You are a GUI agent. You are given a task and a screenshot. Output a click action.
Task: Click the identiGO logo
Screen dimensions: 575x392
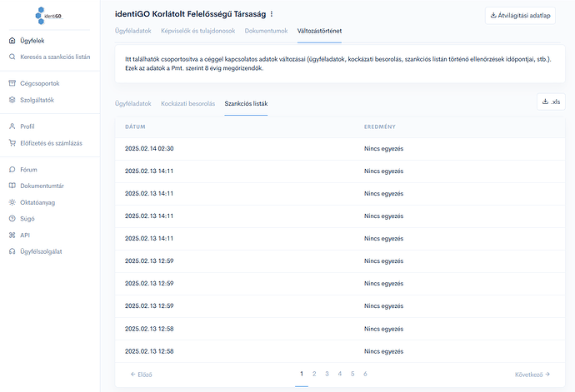click(x=49, y=16)
